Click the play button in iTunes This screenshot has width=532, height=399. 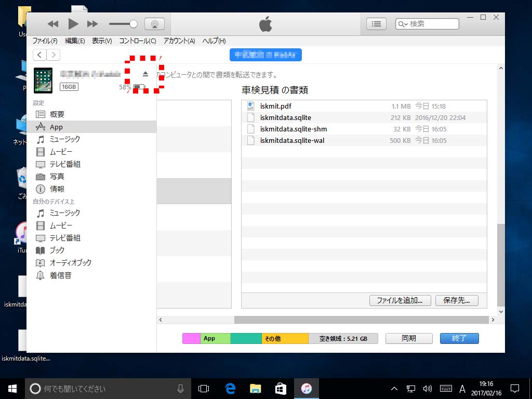[x=73, y=23]
